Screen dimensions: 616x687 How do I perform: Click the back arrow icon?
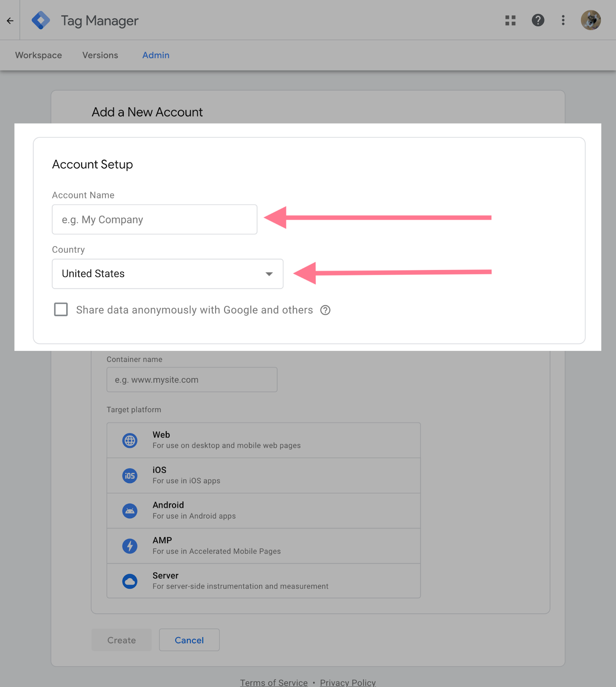pyautogui.click(x=10, y=21)
